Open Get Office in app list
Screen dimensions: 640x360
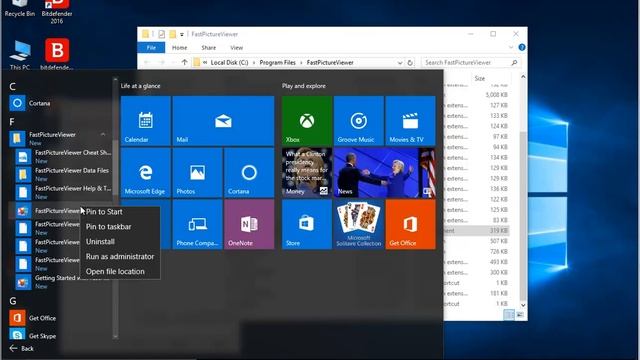click(x=60, y=318)
